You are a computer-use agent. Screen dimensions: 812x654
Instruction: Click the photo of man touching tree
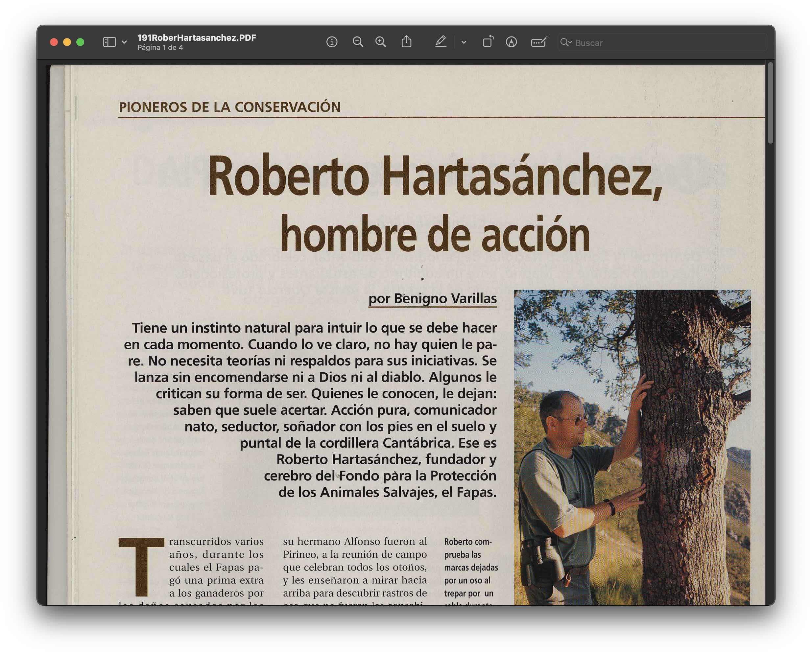(x=632, y=447)
